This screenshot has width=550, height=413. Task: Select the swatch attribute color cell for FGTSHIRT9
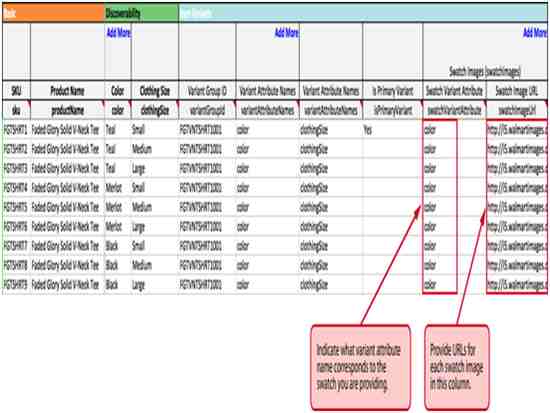tap(454, 285)
